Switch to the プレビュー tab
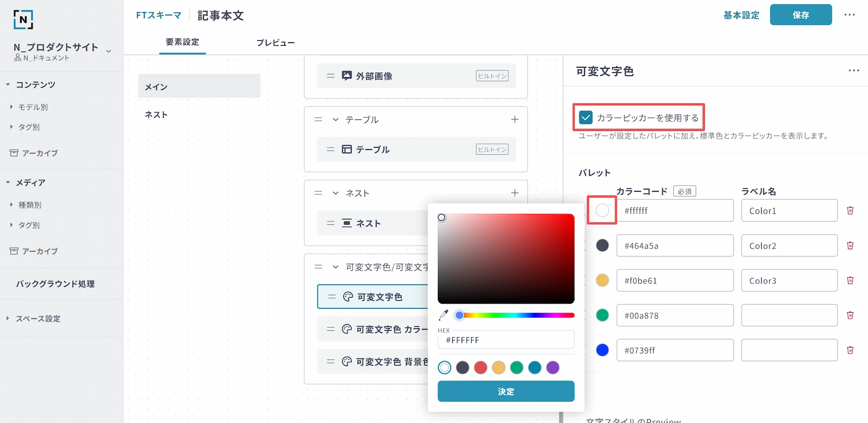Viewport: 868px width, 423px height. point(276,42)
